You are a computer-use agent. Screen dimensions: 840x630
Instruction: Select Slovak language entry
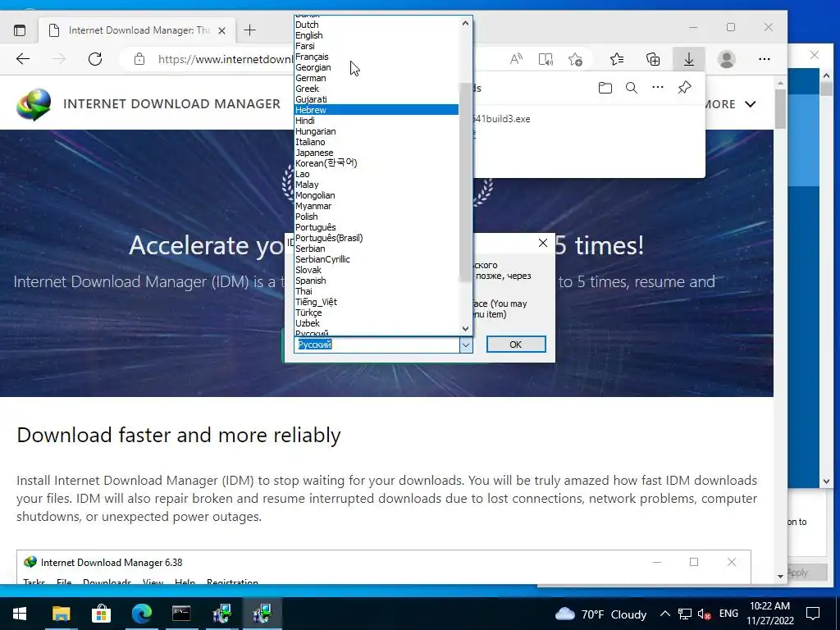(377, 270)
